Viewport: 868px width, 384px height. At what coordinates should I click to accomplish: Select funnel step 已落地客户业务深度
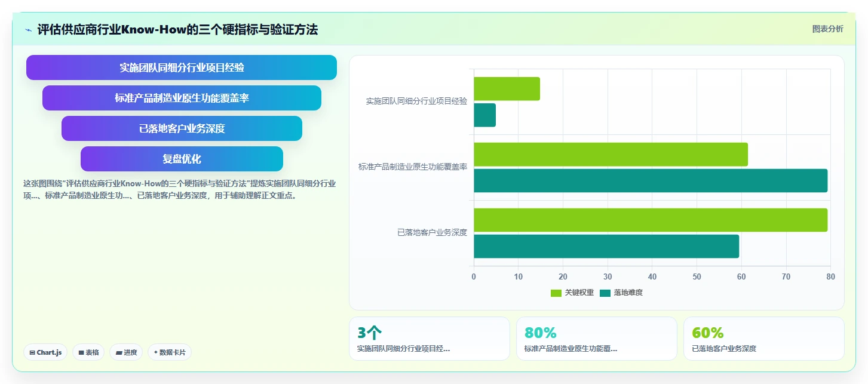[182, 128]
